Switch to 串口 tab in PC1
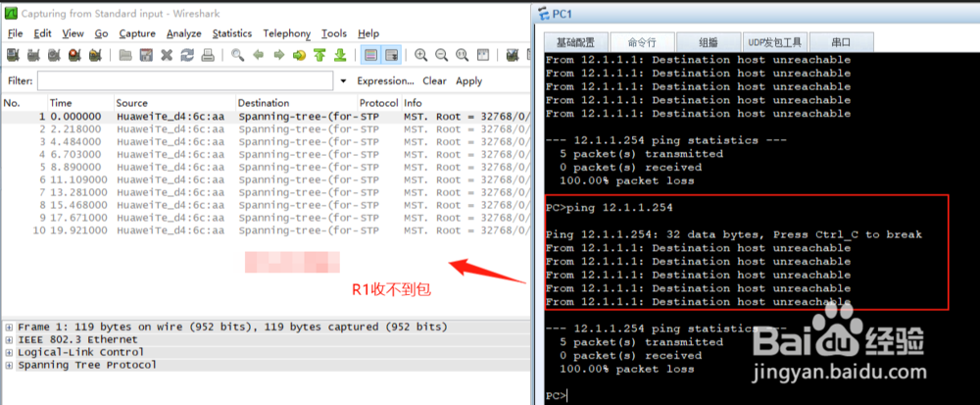The width and height of the screenshot is (980, 405). pos(841,42)
